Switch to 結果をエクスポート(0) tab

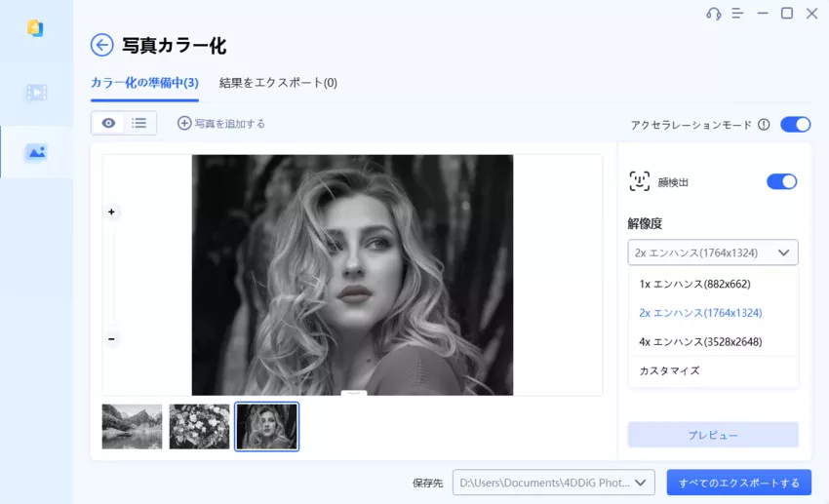click(278, 83)
